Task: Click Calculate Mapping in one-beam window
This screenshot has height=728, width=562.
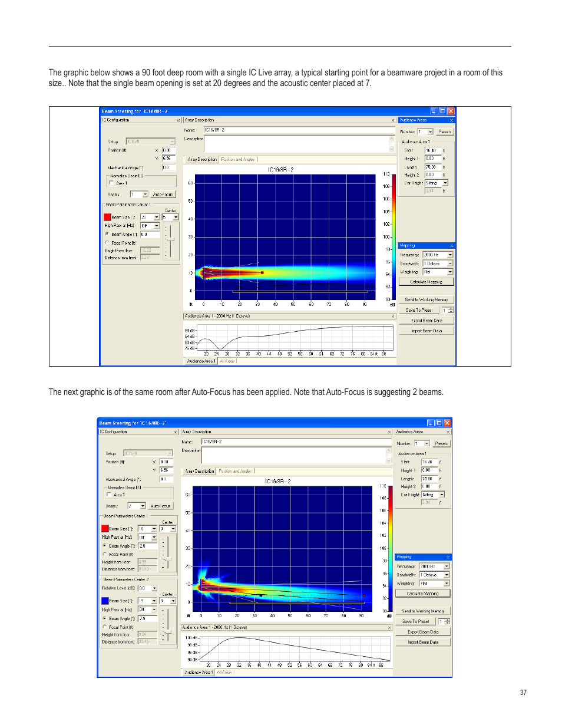Action: [x=426, y=282]
